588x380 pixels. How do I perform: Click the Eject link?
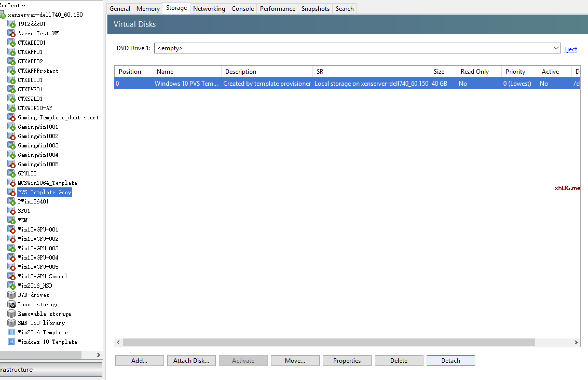click(x=570, y=49)
